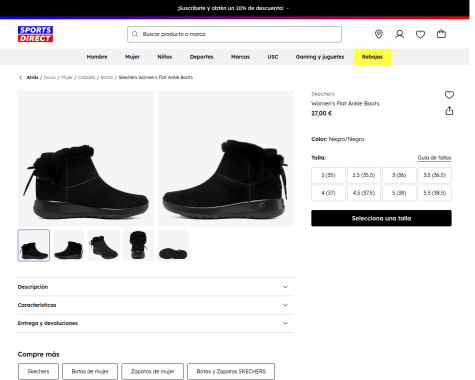This screenshot has height=380, width=475.
Task: Expand Entrega y devoluciones section
Action: point(156,323)
